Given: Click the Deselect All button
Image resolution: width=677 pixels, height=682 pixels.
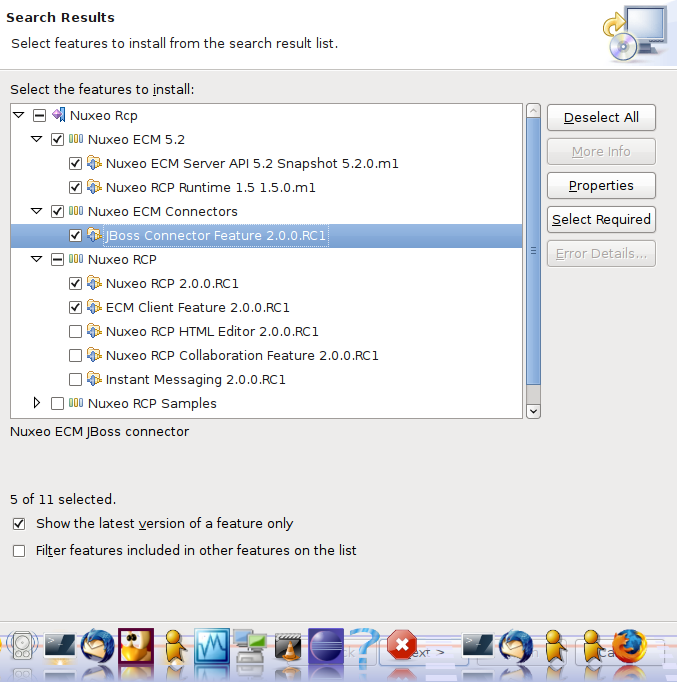Looking at the screenshot, I should point(601,117).
